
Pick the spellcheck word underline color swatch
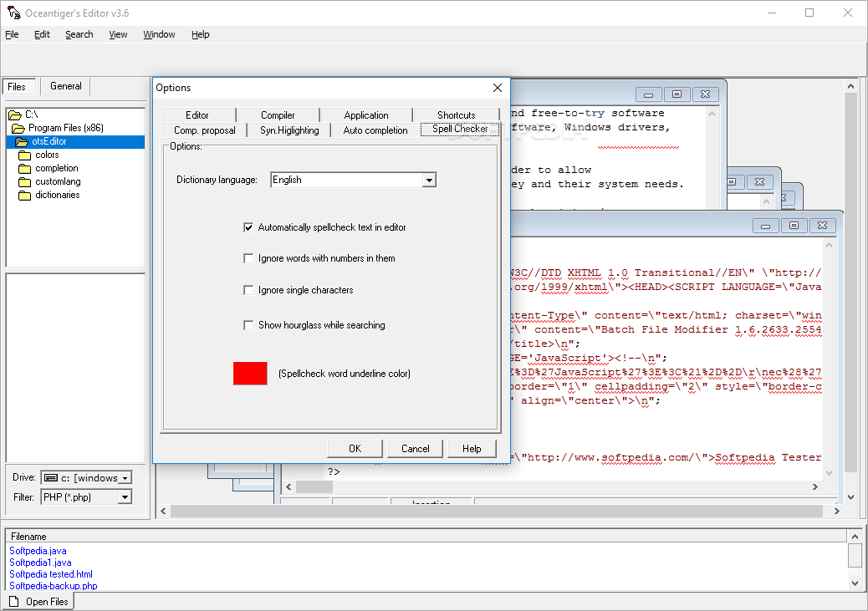click(x=250, y=374)
